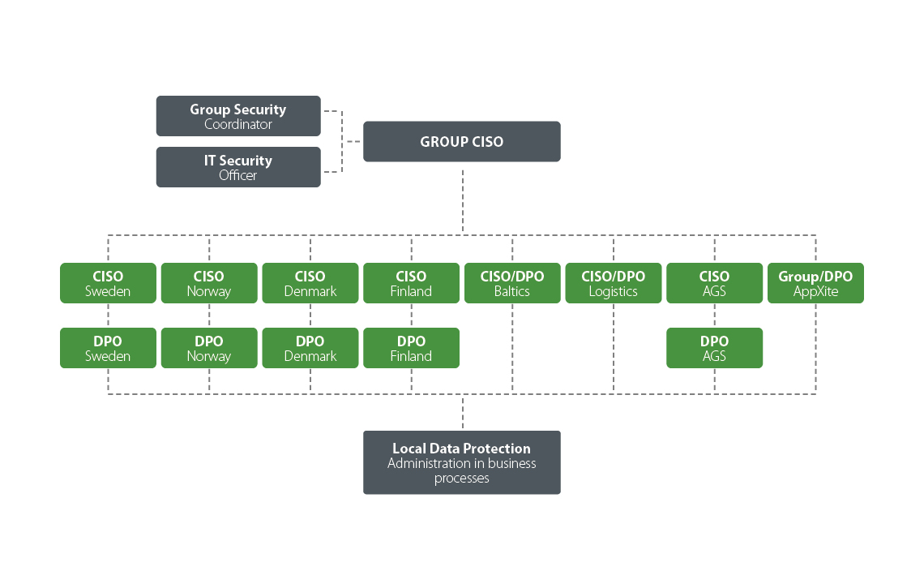Click the GROUP CISO box

coord(461,142)
